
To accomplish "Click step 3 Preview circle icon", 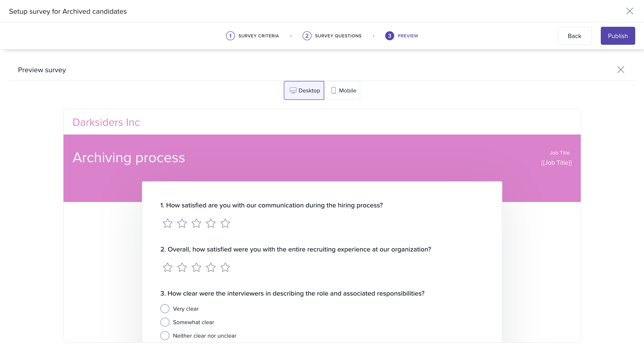I will [389, 36].
